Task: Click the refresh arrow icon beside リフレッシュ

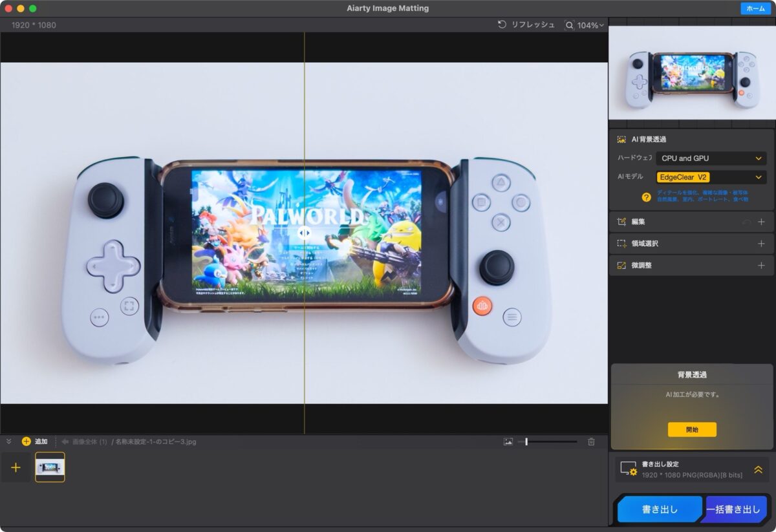Action: (x=502, y=25)
